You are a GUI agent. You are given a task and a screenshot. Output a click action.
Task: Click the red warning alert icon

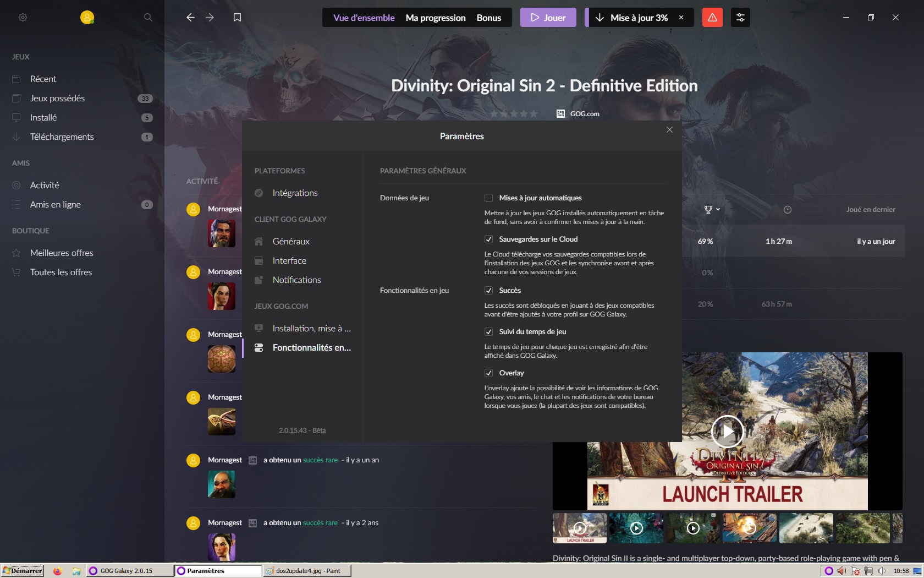pos(712,18)
